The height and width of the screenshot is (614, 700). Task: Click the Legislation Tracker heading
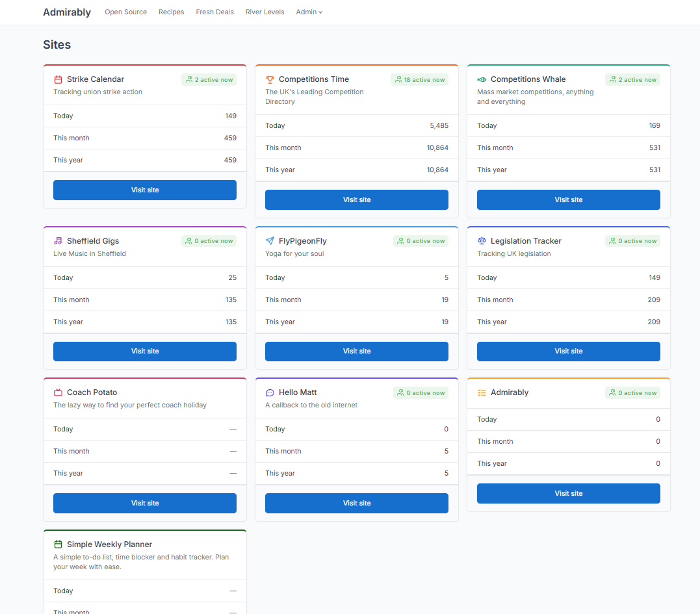pos(526,241)
